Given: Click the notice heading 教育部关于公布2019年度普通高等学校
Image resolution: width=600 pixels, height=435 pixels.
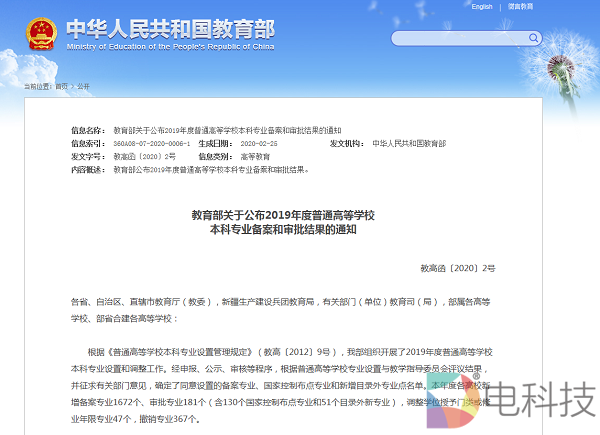Looking at the screenshot, I should (283, 215).
